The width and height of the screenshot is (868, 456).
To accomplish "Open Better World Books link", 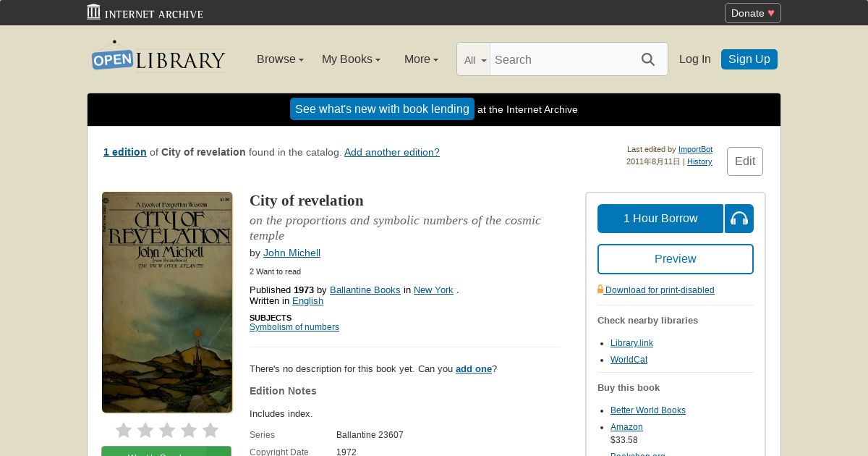I will (648, 410).
